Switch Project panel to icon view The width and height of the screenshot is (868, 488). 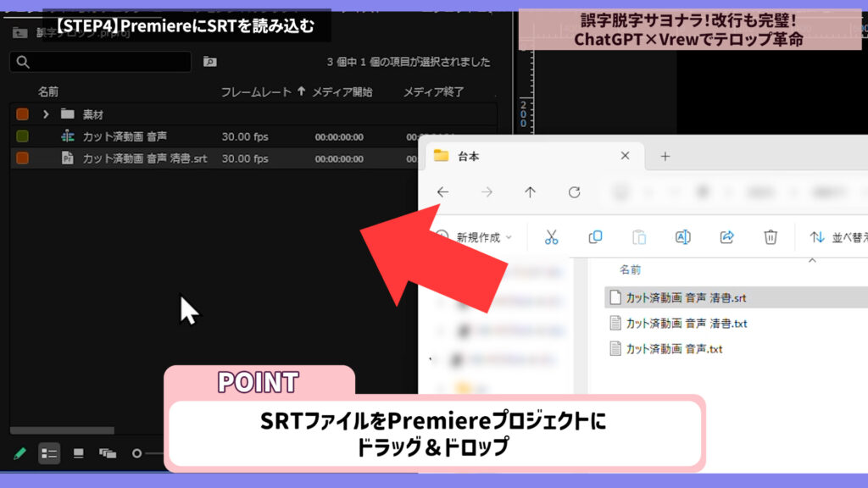pyautogui.click(x=79, y=454)
